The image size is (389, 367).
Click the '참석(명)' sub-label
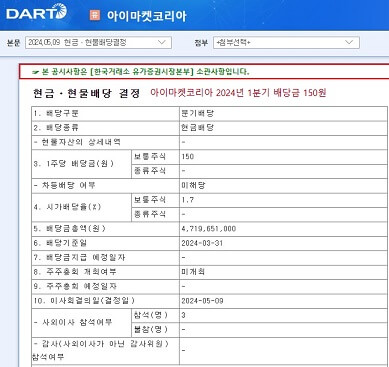click(x=151, y=315)
